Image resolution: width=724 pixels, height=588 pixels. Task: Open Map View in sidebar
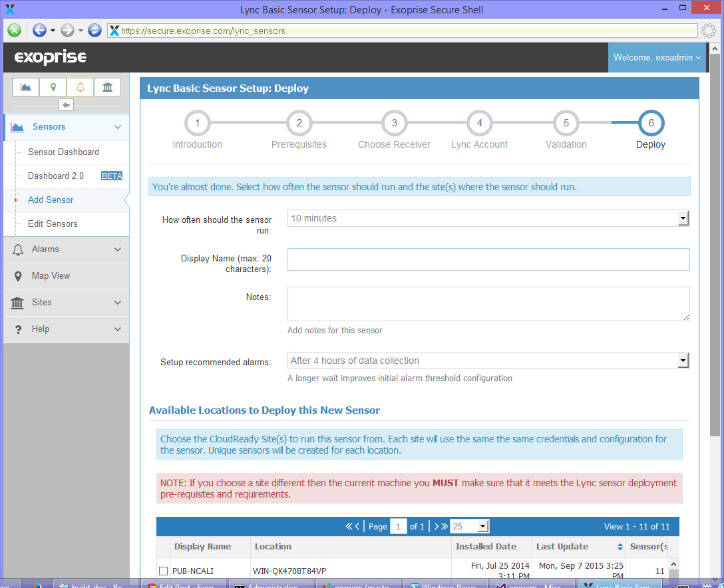(x=66, y=276)
